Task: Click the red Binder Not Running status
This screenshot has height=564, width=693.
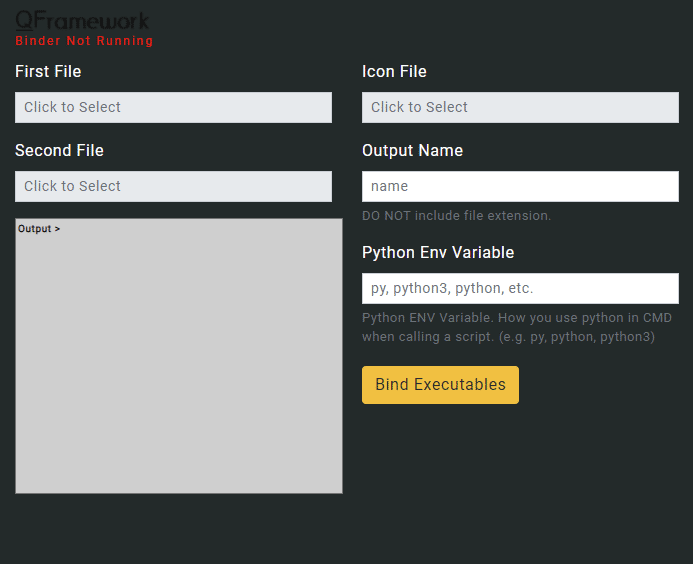Action: [x=84, y=41]
